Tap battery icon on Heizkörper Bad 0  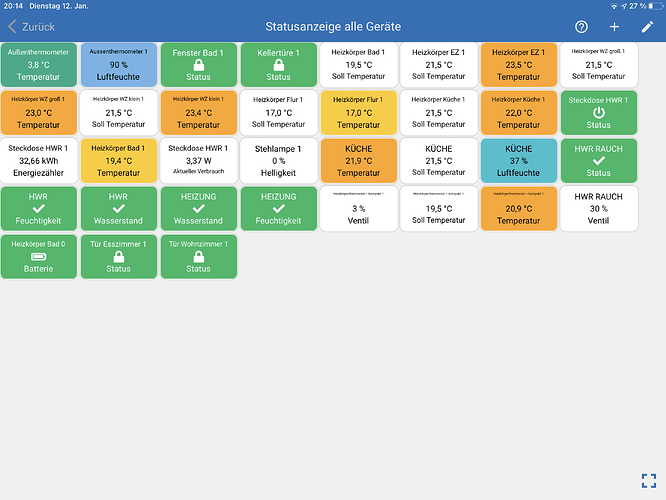pyautogui.click(x=39, y=256)
